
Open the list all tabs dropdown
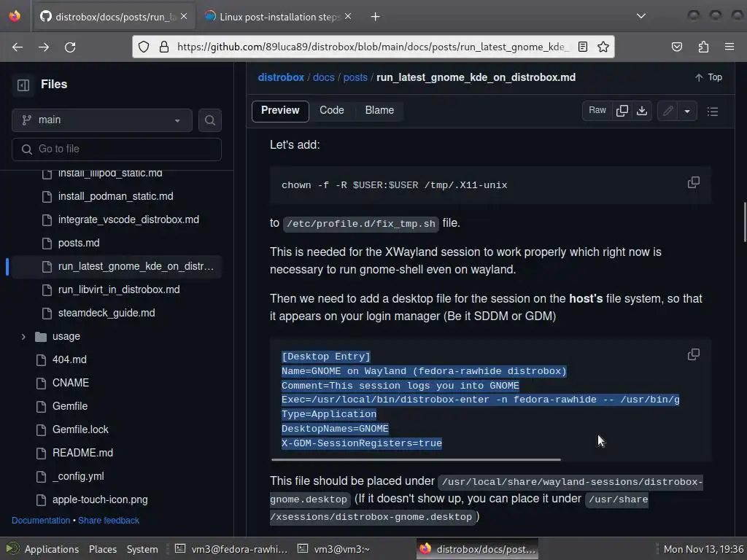click(x=641, y=16)
